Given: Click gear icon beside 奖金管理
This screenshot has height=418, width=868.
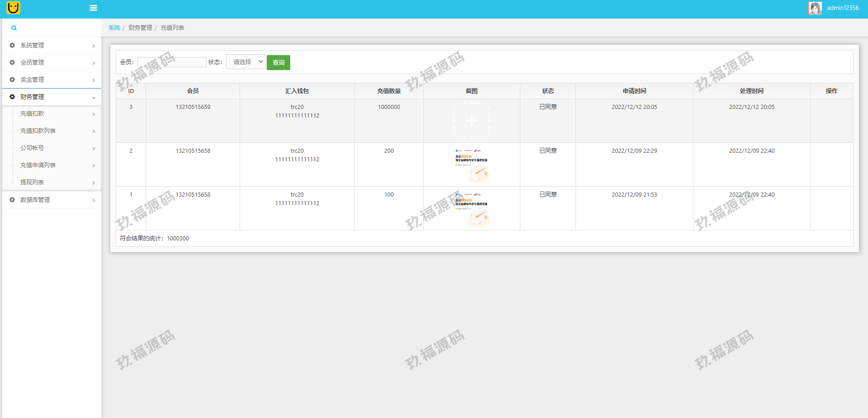Looking at the screenshot, I should tap(12, 80).
